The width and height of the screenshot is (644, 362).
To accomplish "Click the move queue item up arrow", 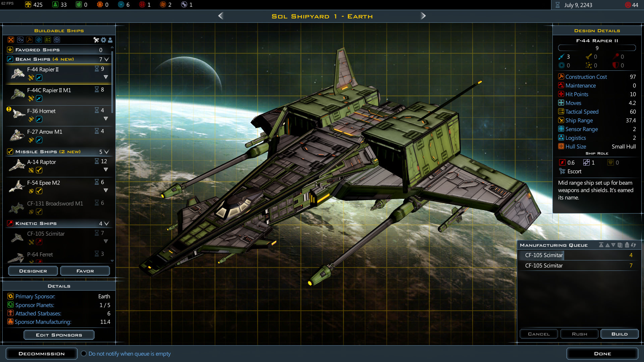I will 607,245.
